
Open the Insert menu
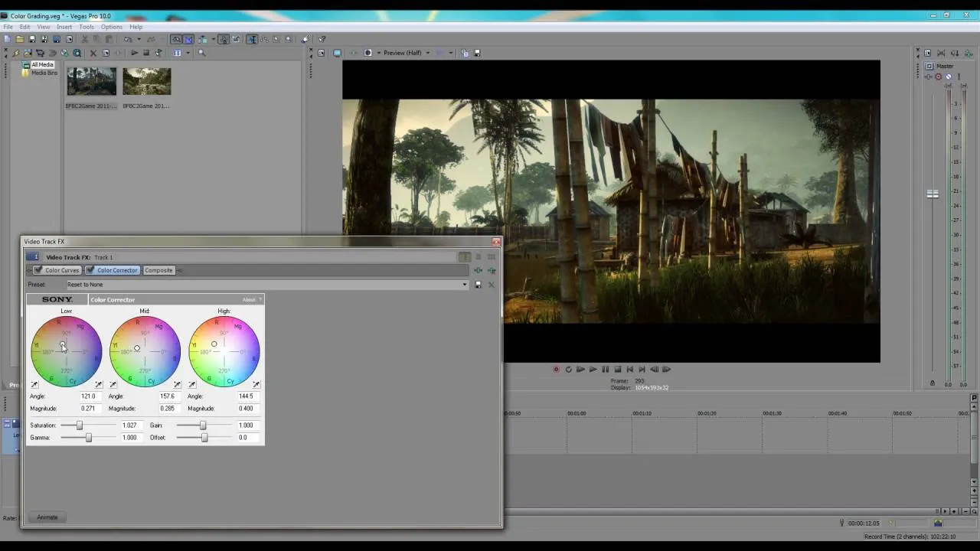point(64,27)
